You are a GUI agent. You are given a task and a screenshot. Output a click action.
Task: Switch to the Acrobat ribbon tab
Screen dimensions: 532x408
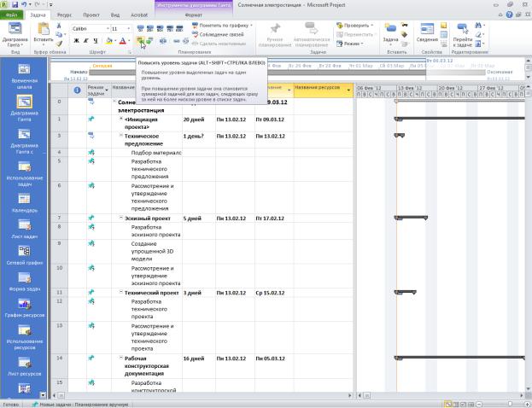[x=139, y=15]
